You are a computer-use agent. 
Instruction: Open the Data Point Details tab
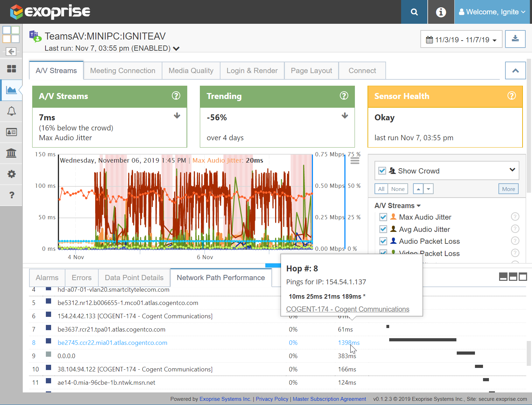point(134,278)
